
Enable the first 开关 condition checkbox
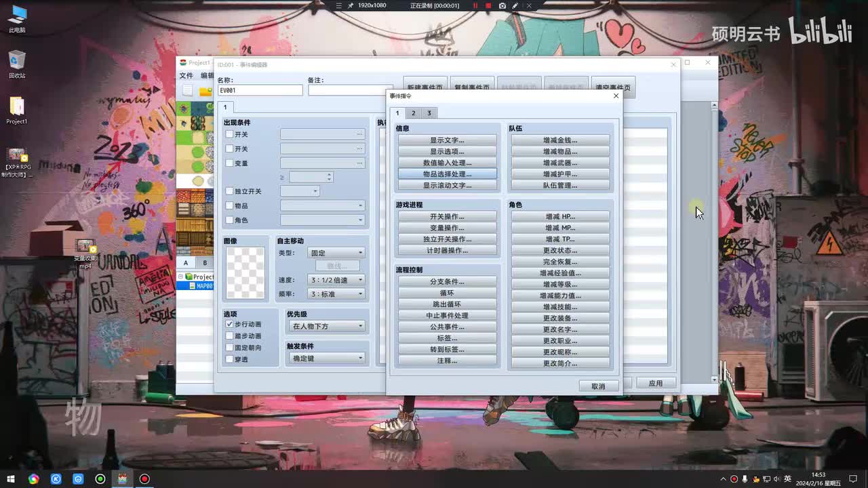tap(229, 134)
